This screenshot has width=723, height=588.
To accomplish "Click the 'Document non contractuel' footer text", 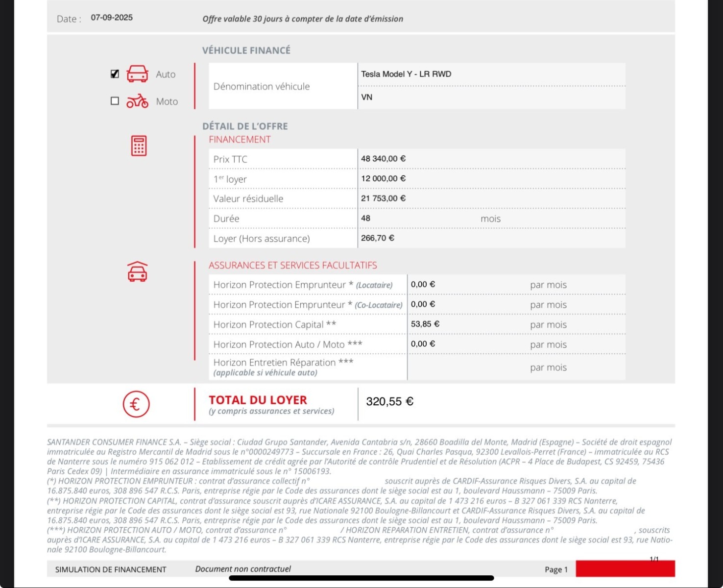I will (243, 569).
